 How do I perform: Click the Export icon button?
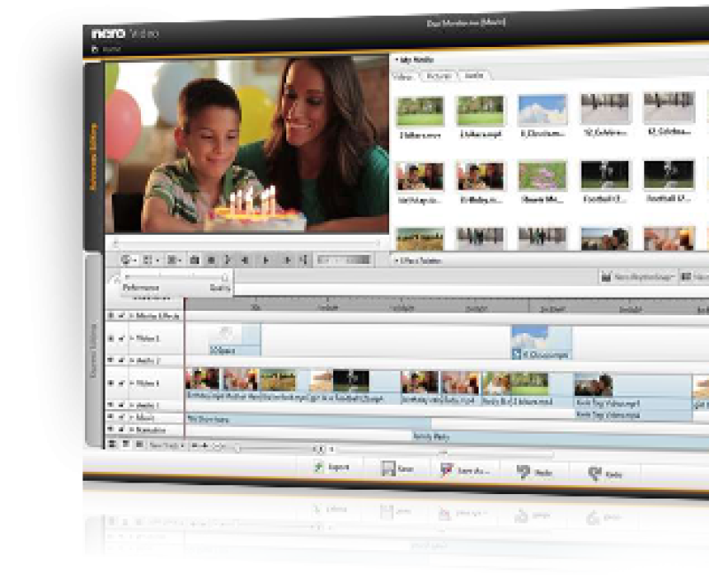coord(316,468)
